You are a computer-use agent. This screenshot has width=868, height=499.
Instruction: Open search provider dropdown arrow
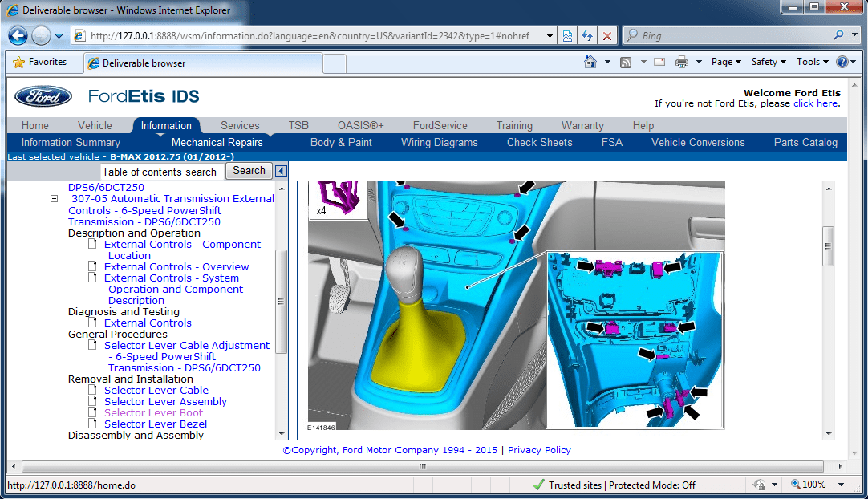tap(854, 34)
